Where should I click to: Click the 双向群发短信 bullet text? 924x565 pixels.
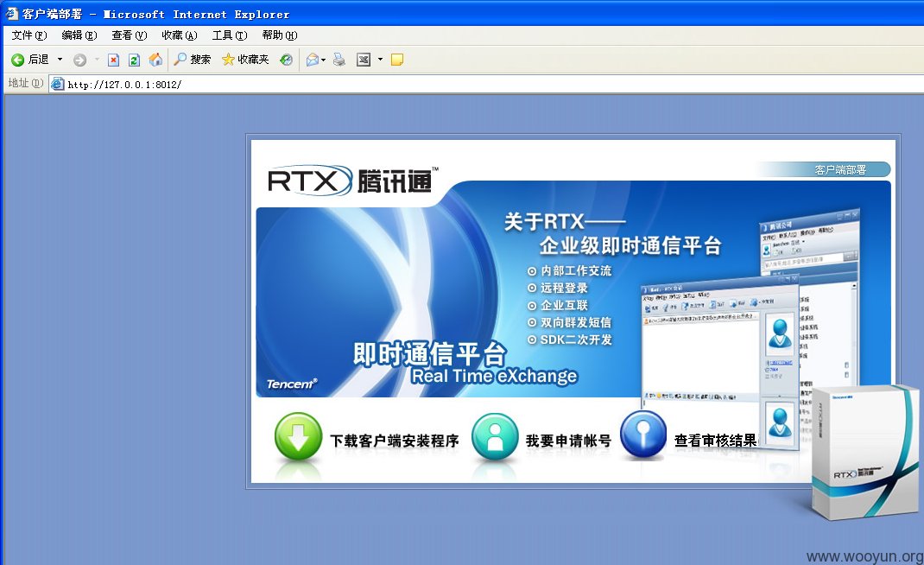point(576,322)
